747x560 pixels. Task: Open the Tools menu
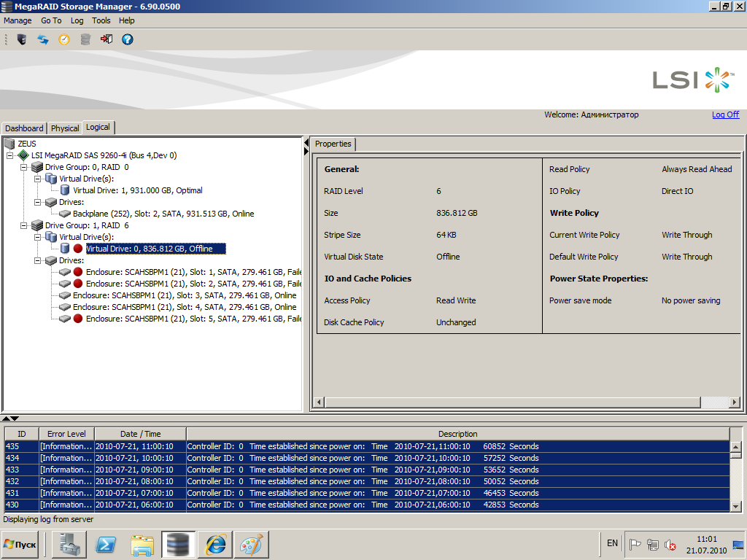coord(101,21)
